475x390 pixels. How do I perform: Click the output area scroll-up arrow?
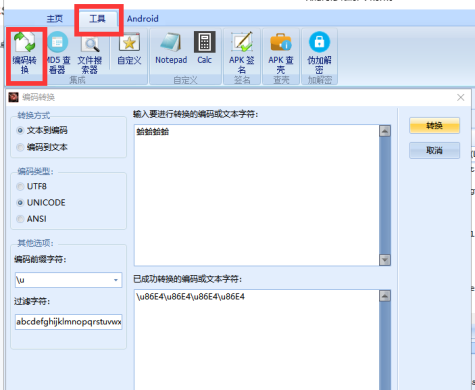coord(385,296)
